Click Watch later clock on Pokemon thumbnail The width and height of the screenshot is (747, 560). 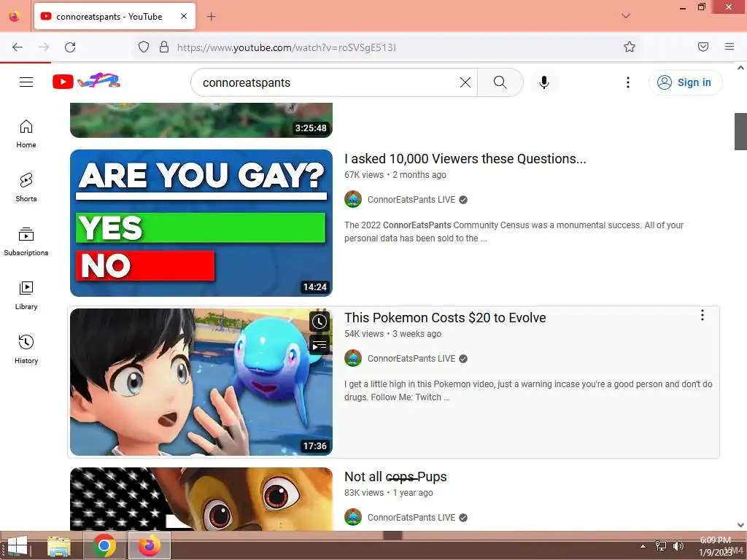(320, 322)
